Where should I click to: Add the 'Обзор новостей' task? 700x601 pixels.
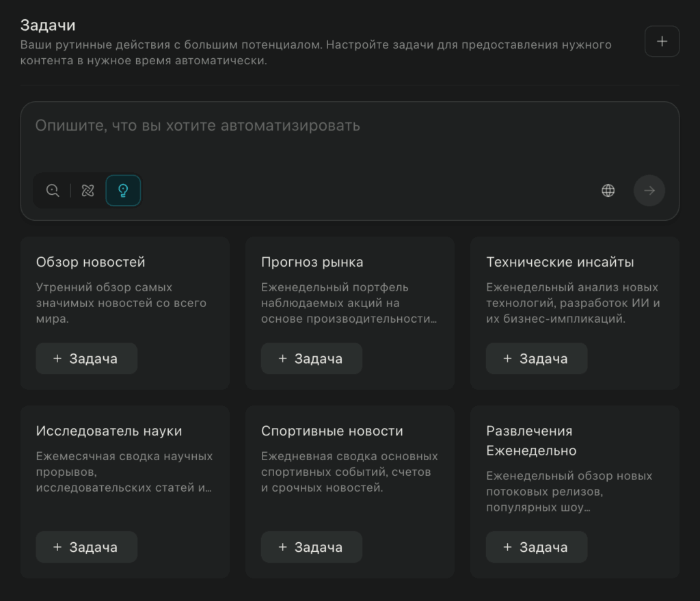[86, 358]
